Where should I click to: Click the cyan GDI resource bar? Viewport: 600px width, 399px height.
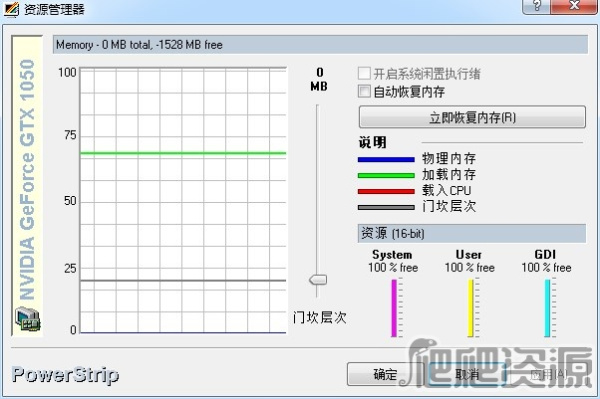tap(547, 308)
